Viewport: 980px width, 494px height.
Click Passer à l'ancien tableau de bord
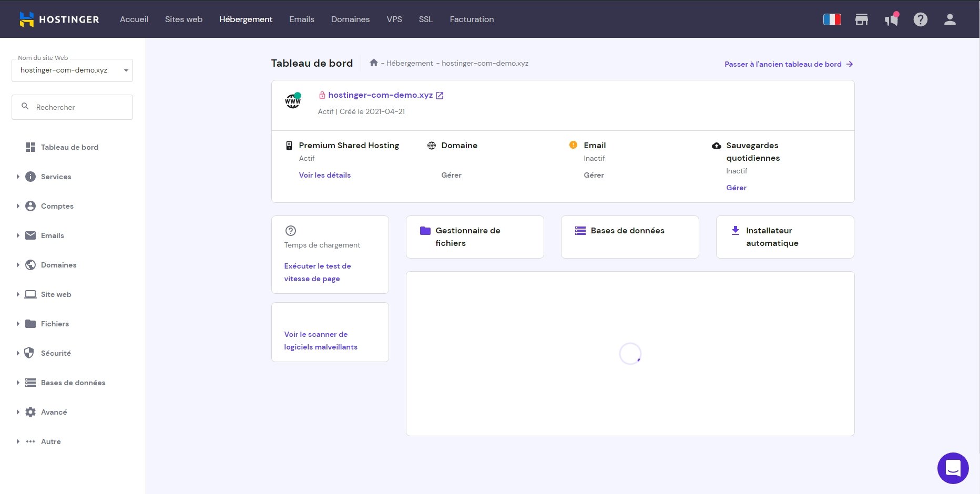point(789,64)
